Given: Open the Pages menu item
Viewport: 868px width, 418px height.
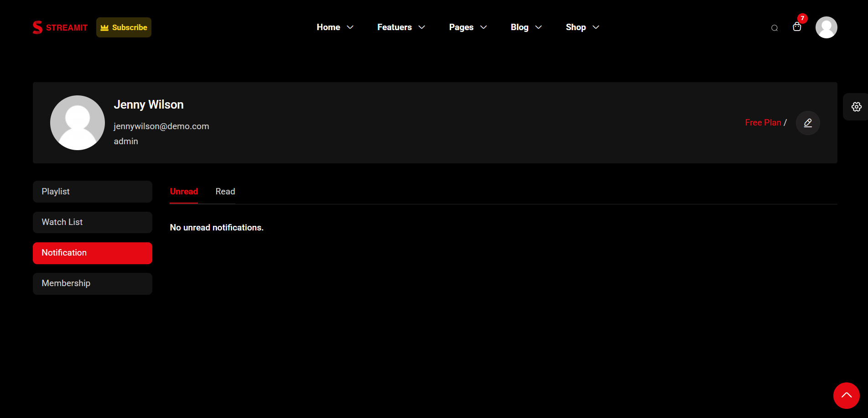Looking at the screenshot, I should tap(461, 27).
